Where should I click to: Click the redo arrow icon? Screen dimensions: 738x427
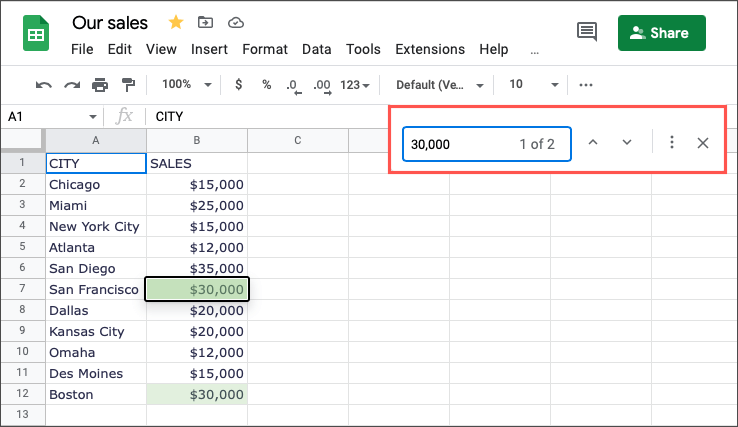[72, 85]
